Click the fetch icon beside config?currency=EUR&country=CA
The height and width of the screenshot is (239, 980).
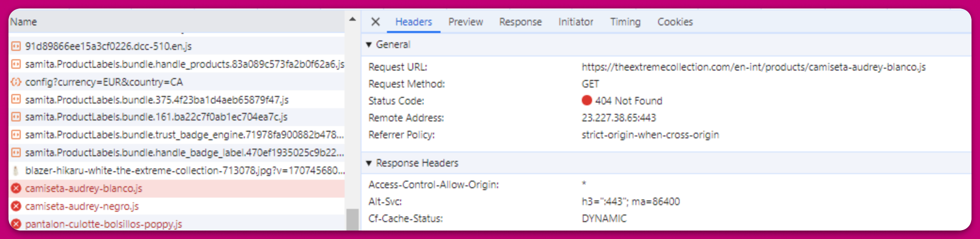pos(16,82)
